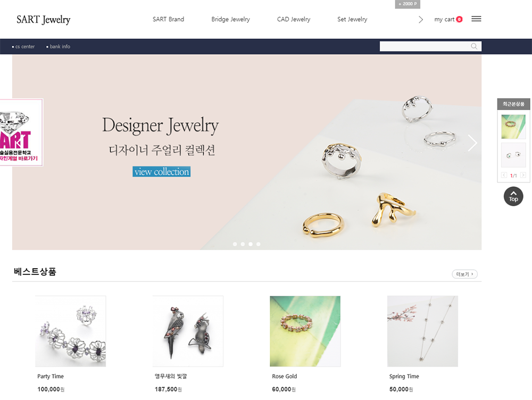This screenshot has width=532, height=400.
Task: Open the CAD Jewelry menu
Action: pyautogui.click(x=294, y=19)
